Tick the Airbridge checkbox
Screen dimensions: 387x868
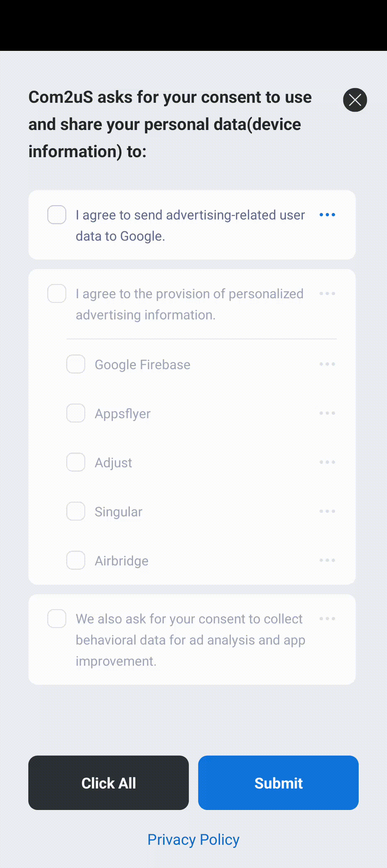[x=76, y=560]
